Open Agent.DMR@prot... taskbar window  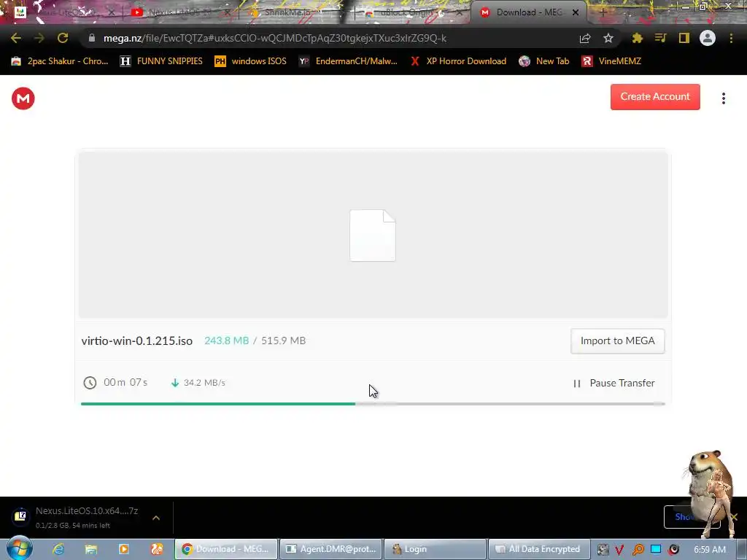(330, 549)
